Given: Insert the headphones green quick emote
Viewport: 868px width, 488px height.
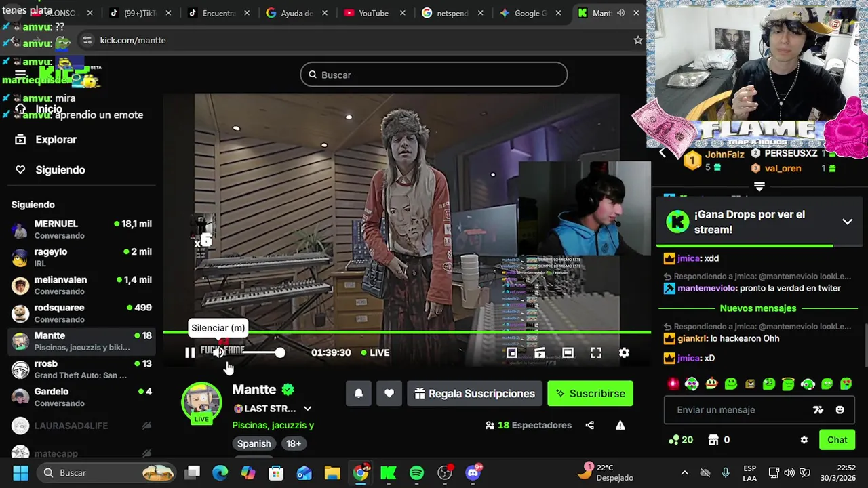Looking at the screenshot, I should pos(808,384).
